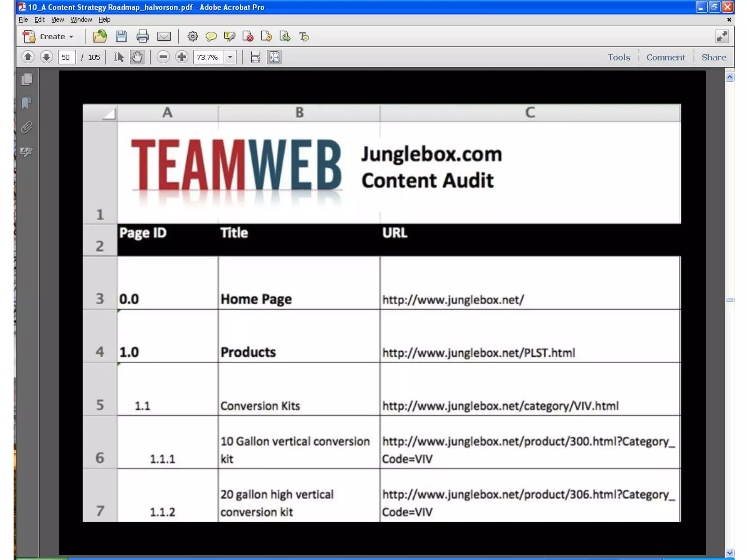Click the Save file icon
Screen dimensions: 747x560
[x=121, y=36]
